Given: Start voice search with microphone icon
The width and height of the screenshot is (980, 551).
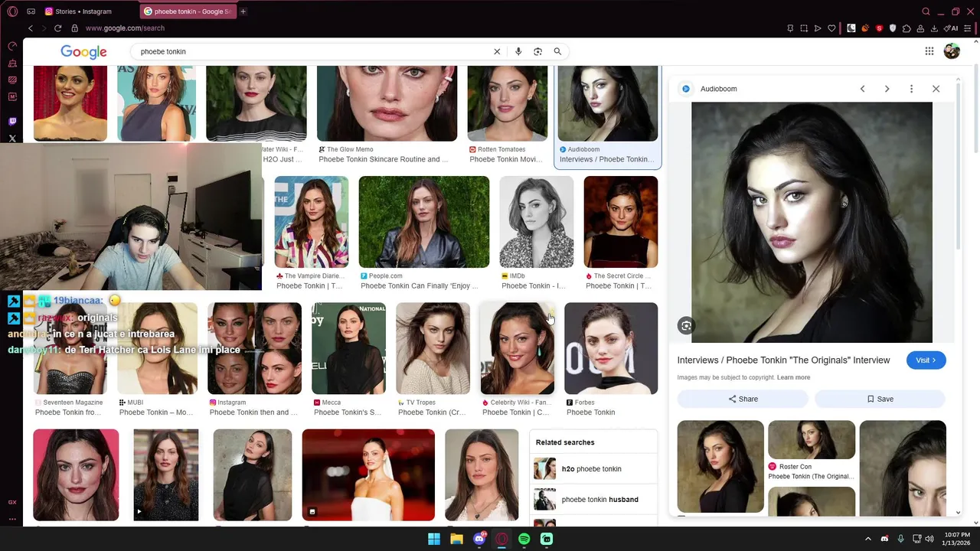Looking at the screenshot, I should pyautogui.click(x=518, y=51).
